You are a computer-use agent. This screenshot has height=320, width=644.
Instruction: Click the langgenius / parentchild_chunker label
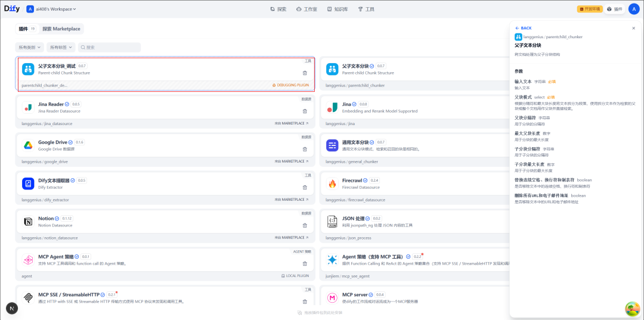[553, 37]
